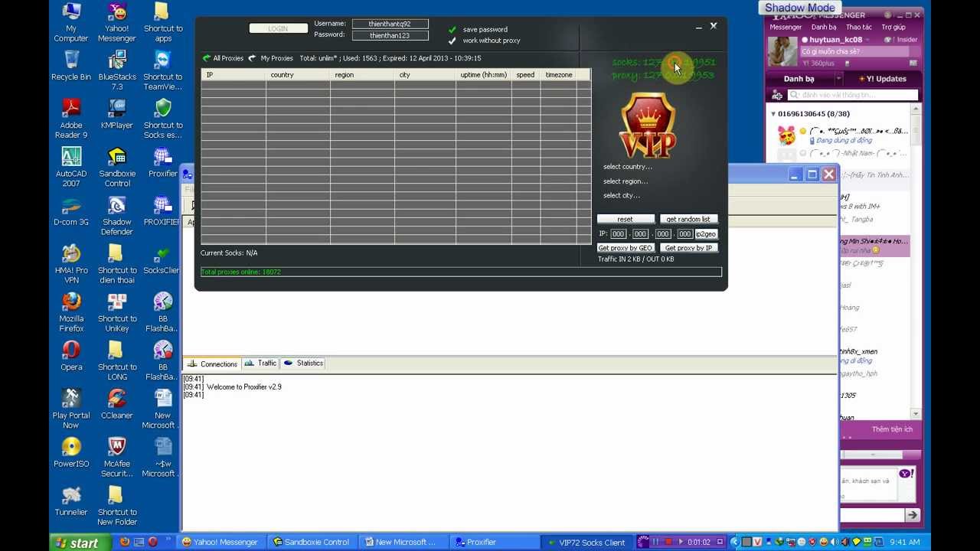Open Shortcut to Socks escort icon
Viewport: 980px width, 551px height.
[x=162, y=119]
